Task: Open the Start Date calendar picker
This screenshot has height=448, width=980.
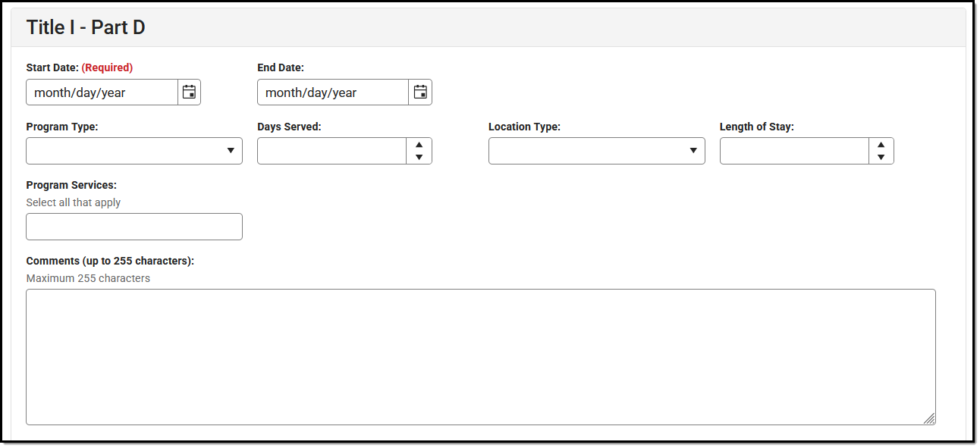Action: pyautogui.click(x=189, y=92)
